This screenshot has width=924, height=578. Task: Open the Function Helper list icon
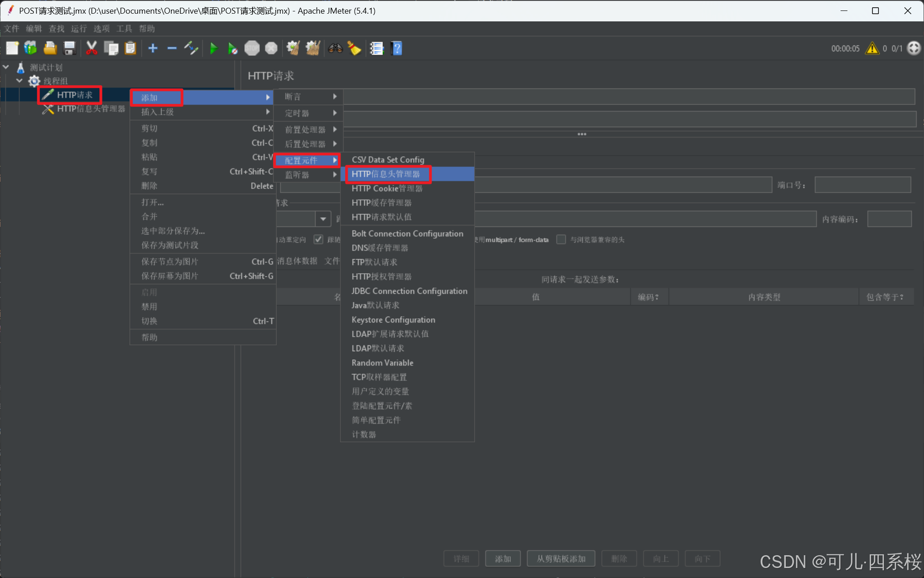(x=377, y=48)
